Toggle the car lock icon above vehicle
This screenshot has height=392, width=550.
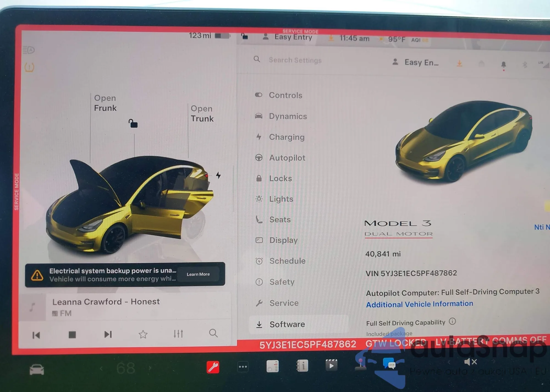pyautogui.click(x=133, y=123)
